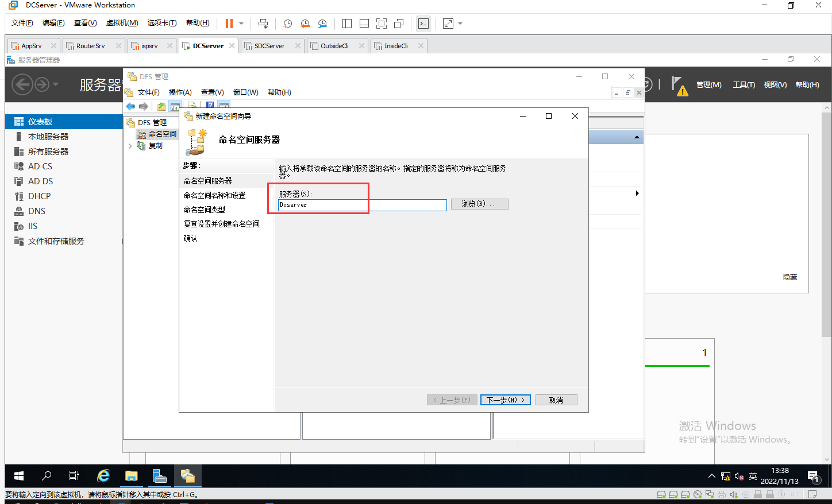The image size is (832, 504).
Task: Open the Windows Start menu
Action: click(x=19, y=476)
